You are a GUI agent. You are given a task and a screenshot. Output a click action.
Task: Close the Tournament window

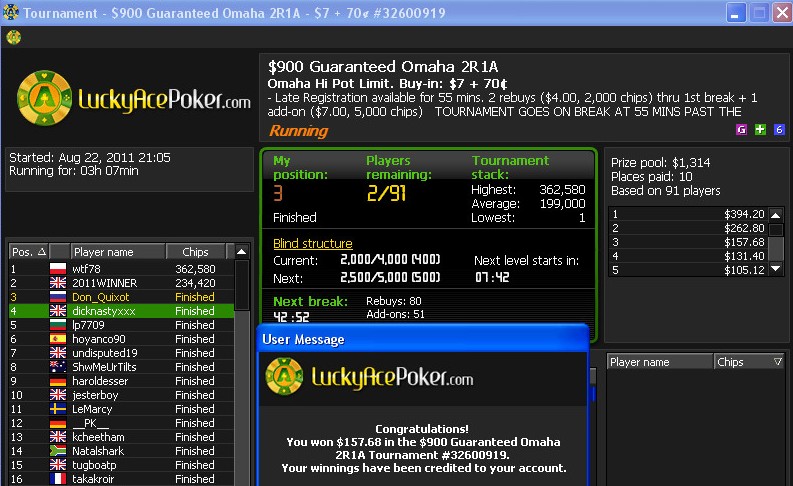click(x=782, y=13)
